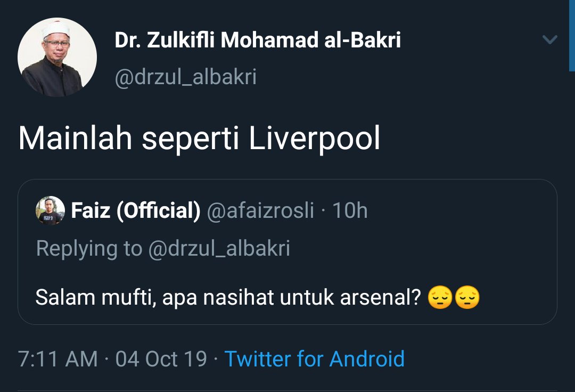Screen dimensions: 575x392
Task: Click the blue scrollbar strip at right edge
Action: tap(572, 35)
